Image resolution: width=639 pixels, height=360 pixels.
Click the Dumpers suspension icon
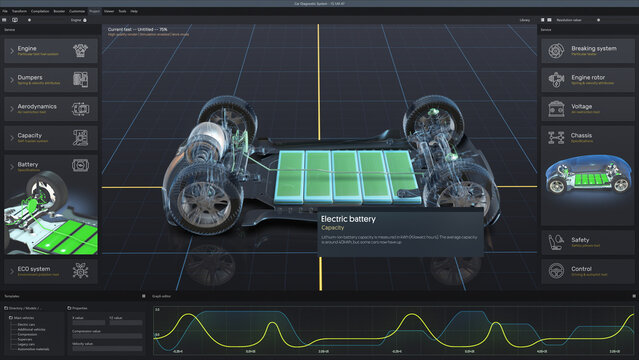[x=80, y=79]
